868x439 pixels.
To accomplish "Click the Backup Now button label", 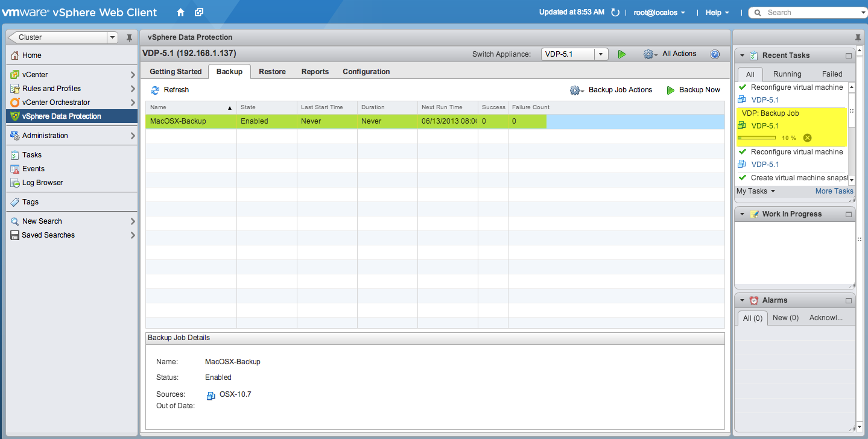I will pyautogui.click(x=699, y=90).
